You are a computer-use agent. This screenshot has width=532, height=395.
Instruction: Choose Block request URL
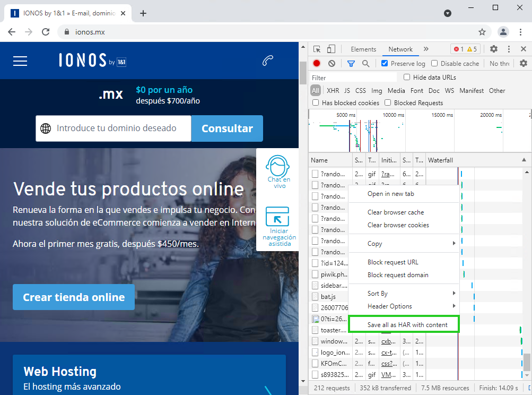tap(404, 262)
